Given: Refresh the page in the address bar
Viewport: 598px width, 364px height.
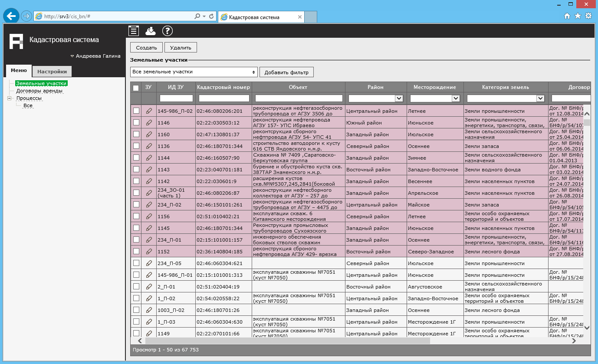Looking at the screenshot, I should [211, 16].
